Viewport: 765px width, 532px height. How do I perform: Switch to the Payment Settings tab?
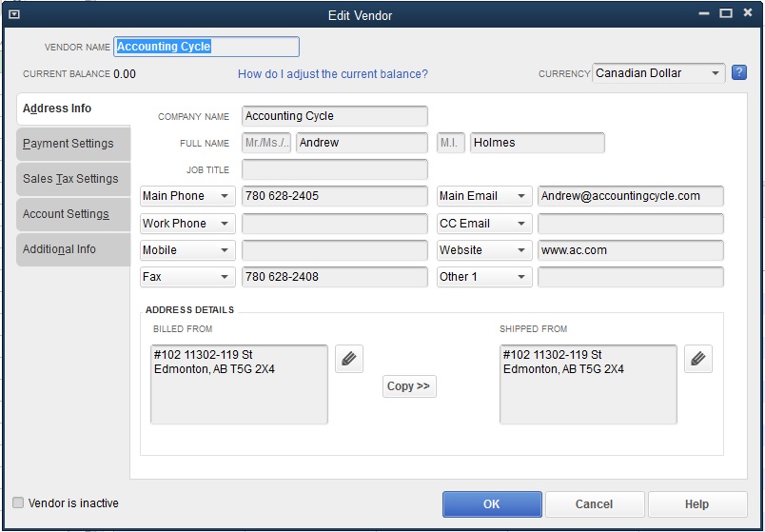(73, 144)
